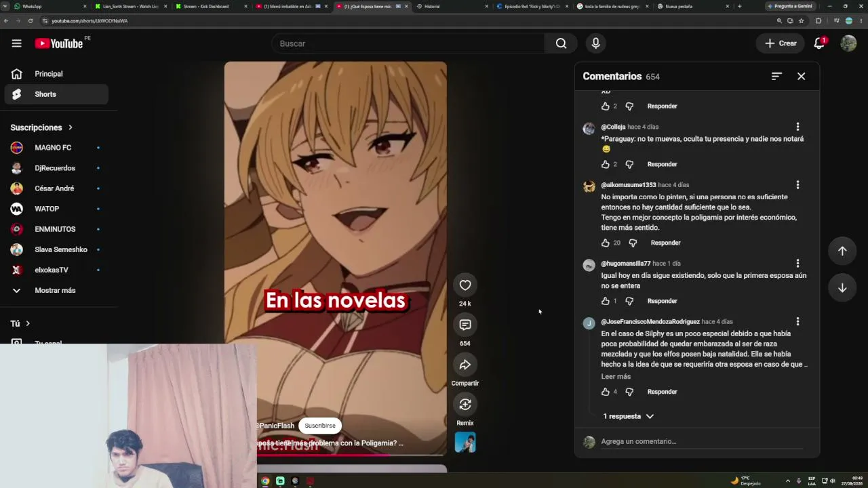Screen dimensions: 868x488
Task: Dislike @aikomusume1353's comment
Action: click(633, 243)
